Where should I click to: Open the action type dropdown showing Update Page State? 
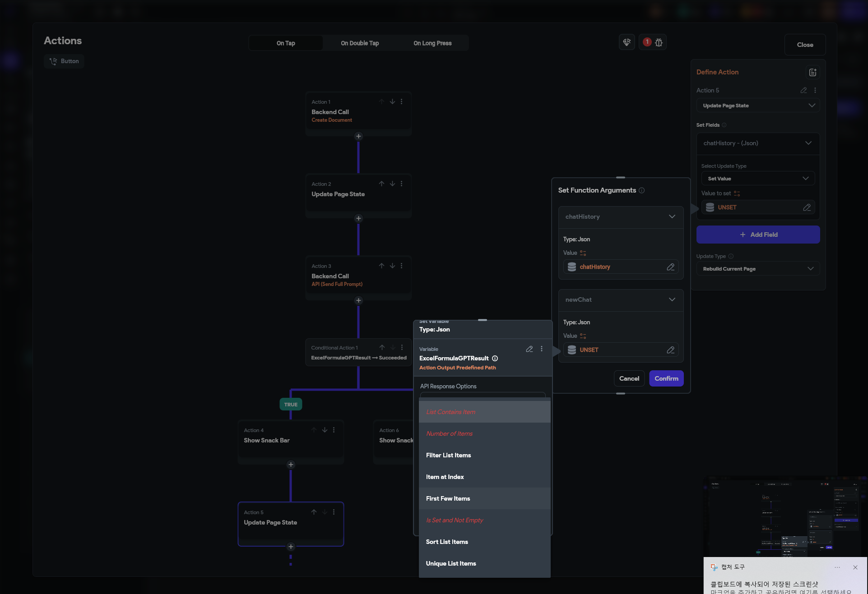coord(758,106)
